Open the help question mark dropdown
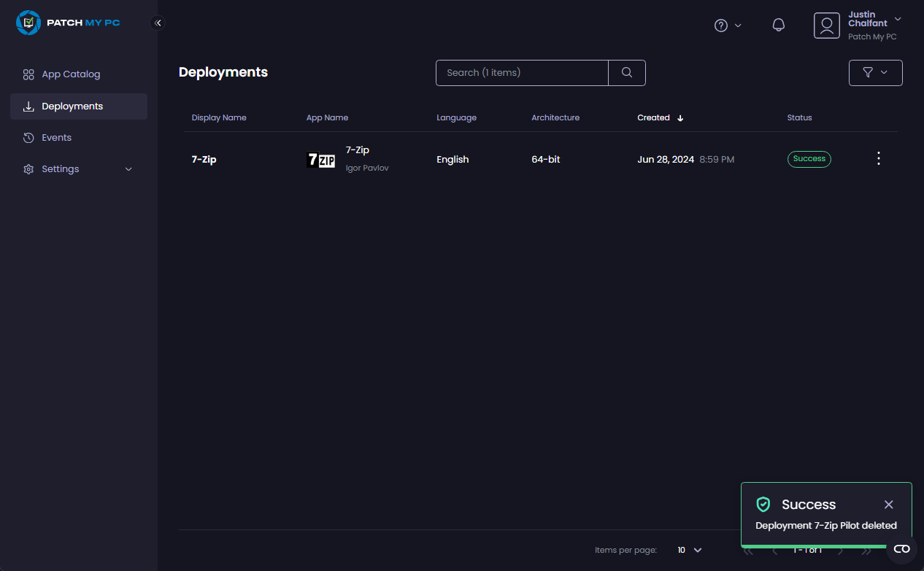Image resolution: width=924 pixels, height=571 pixels. 727,26
